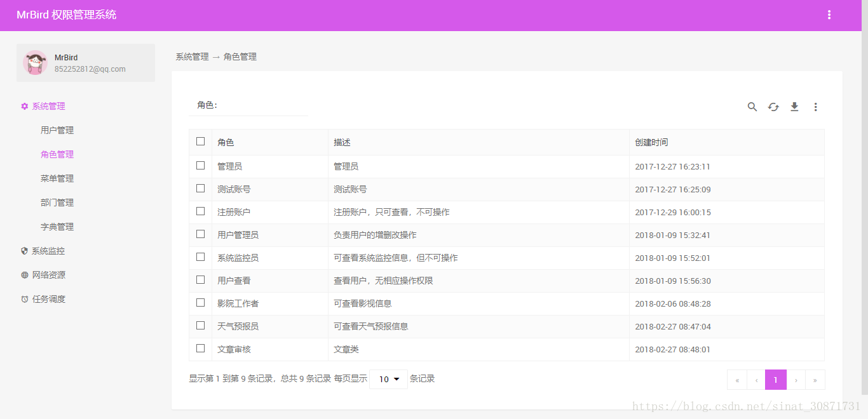
Task: Go to previous page ‹
Action: [x=756, y=380]
